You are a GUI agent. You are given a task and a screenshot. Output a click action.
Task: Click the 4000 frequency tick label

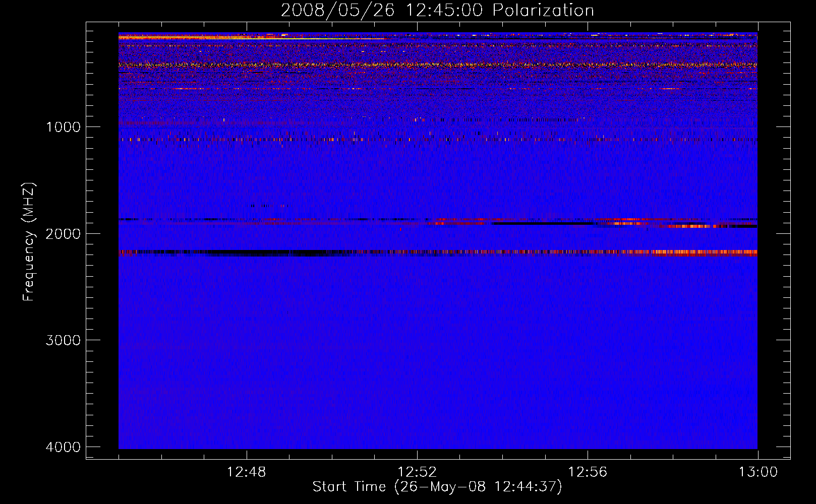(x=63, y=447)
